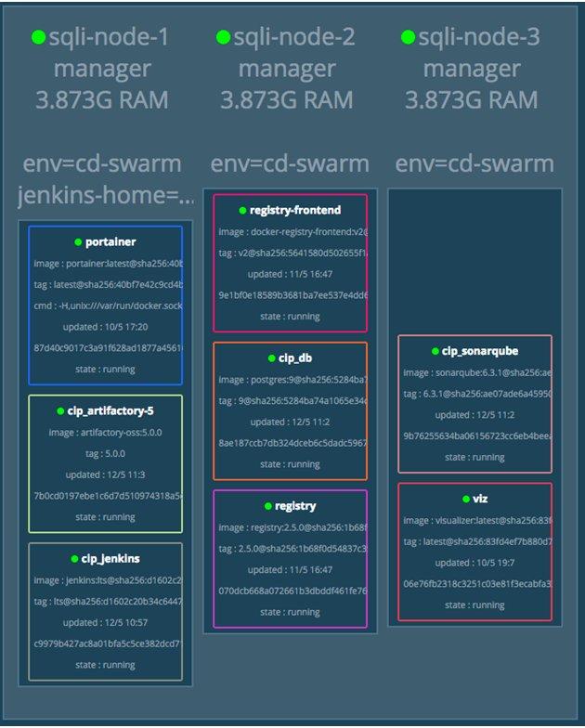Screen dimensions: 585x728
Task: Click the viz container state running text
Action: 474,604
